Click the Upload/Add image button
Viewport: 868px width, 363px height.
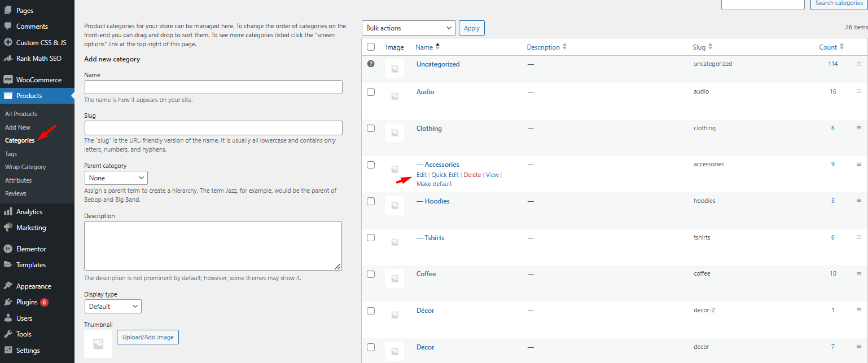click(x=148, y=337)
